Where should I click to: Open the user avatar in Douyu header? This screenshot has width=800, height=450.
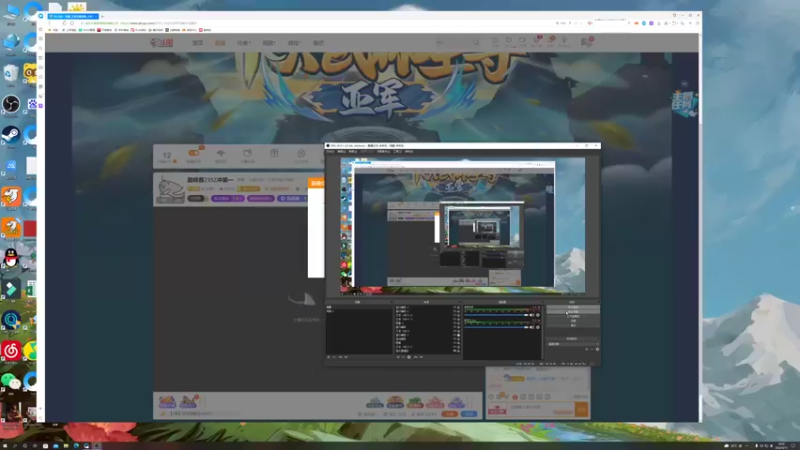[585, 42]
